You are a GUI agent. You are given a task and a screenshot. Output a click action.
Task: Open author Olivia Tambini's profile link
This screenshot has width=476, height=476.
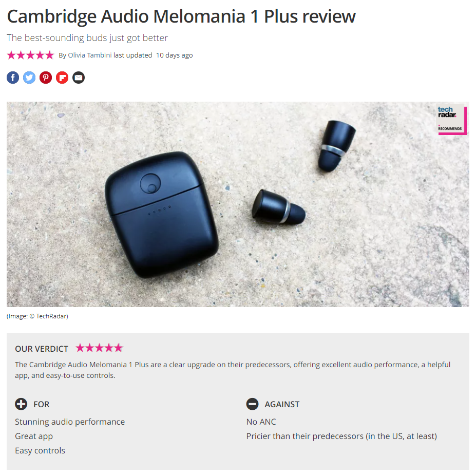[x=90, y=55]
